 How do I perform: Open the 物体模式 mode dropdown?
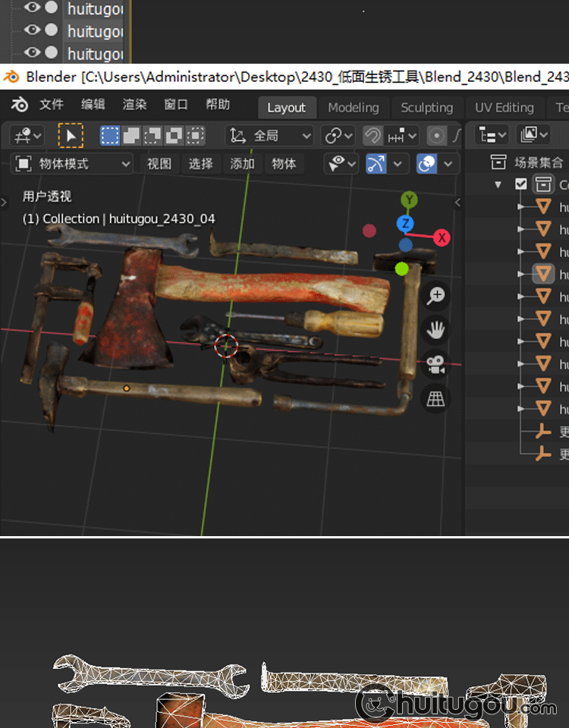click(x=74, y=163)
